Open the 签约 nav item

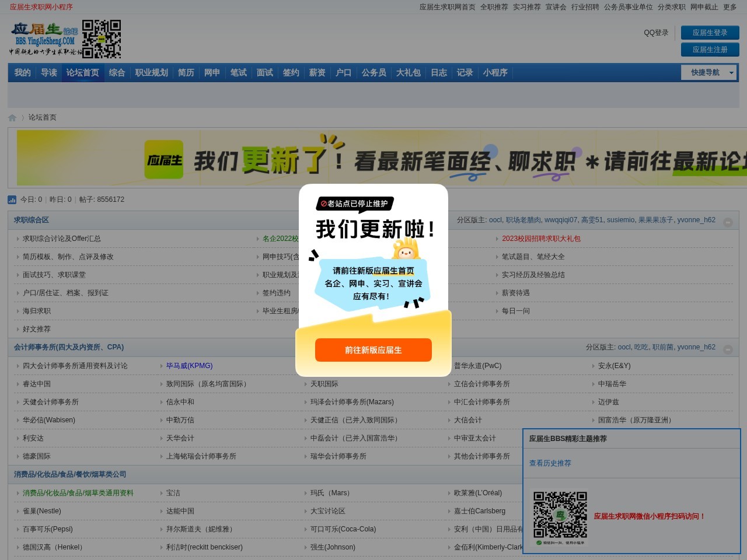[291, 72]
